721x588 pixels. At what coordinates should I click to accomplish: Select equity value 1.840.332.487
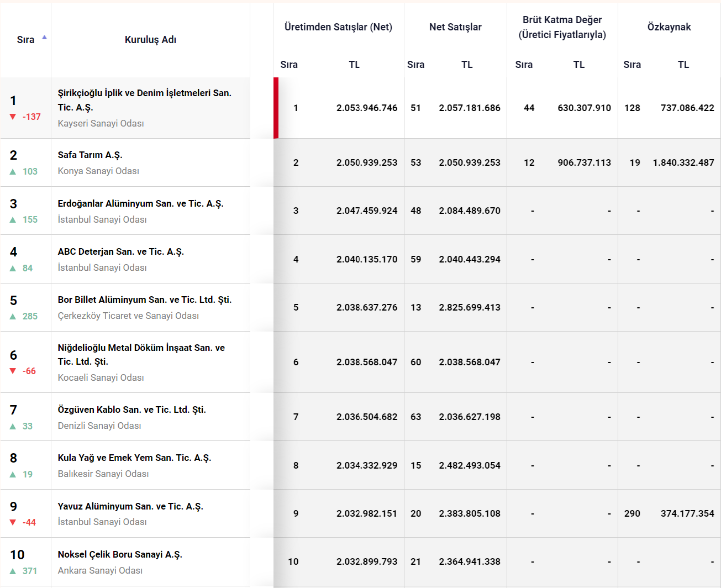683,162
